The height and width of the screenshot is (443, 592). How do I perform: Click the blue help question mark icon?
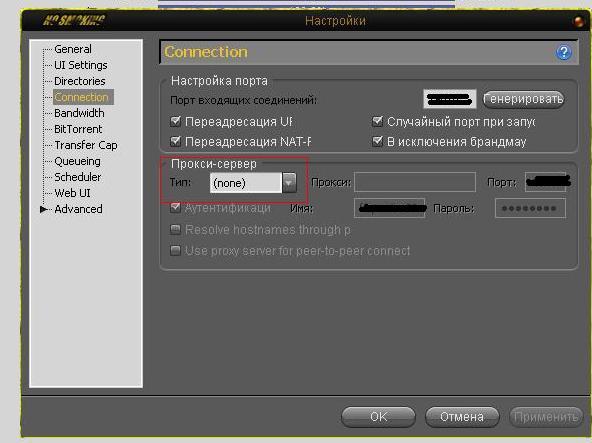click(564, 52)
